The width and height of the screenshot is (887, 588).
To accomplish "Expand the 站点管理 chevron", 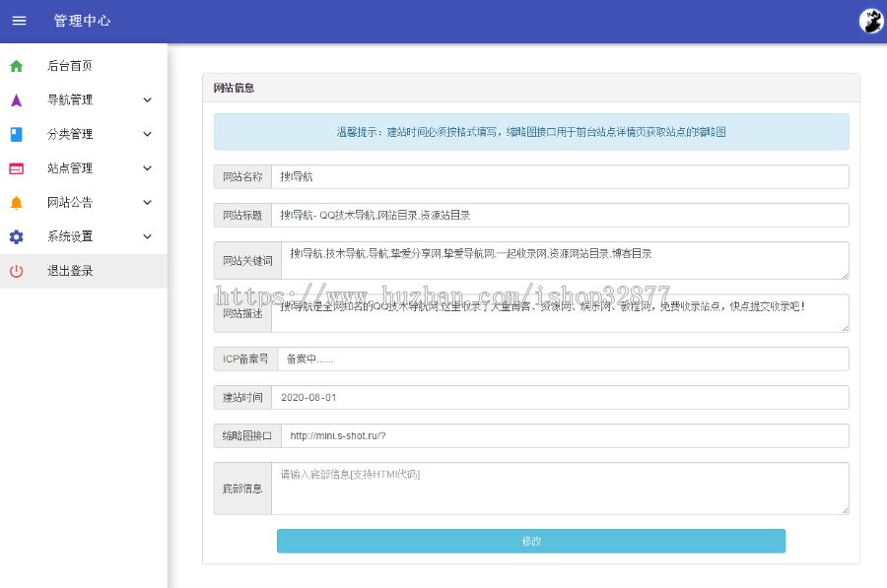I will click(x=148, y=167).
